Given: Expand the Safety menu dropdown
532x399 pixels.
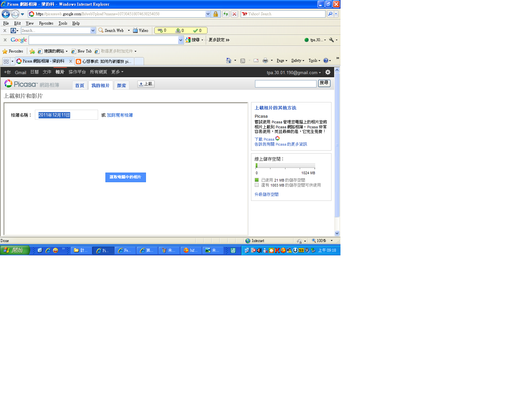Looking at the screenshot, I should tap(298, 61).
